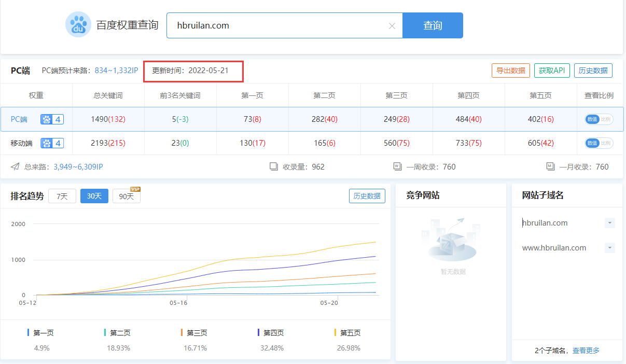Toggle PC端 row 数值/比例 switch
Screen dimensions: 626x364
pyautogui.click(x=599, y=119)
